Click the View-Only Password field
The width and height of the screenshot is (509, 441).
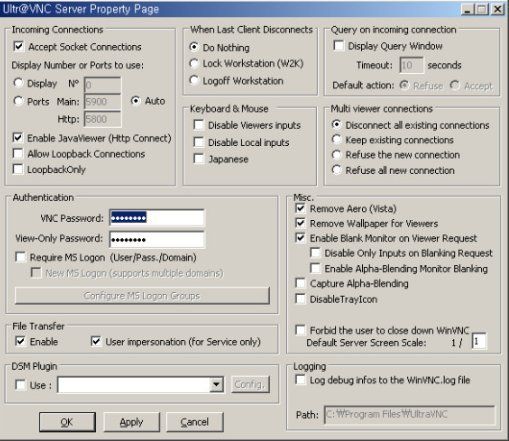tap(157, 239)
